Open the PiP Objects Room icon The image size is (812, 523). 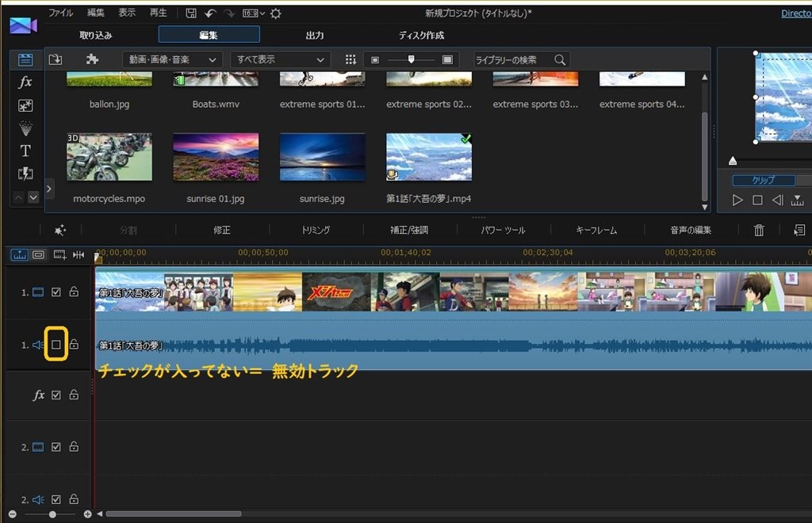[x=25, y=104]
